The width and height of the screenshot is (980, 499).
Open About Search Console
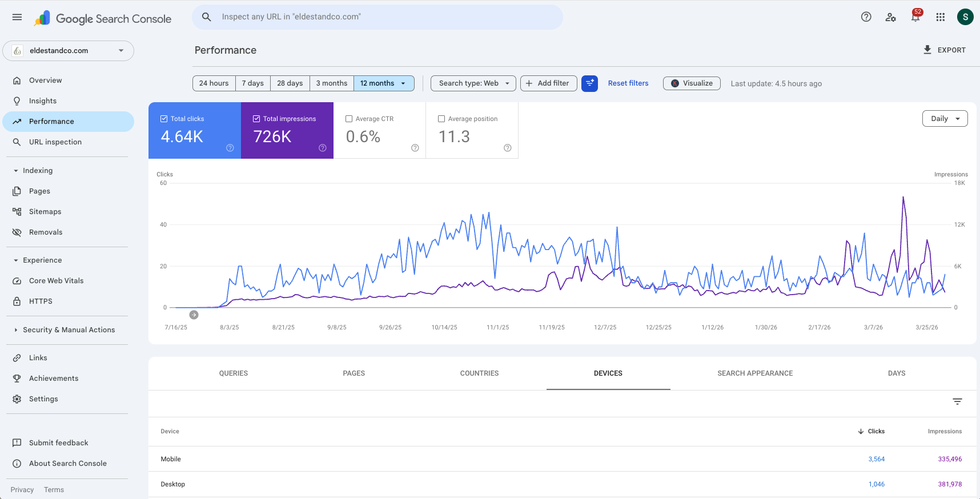[x=68, y=464]
